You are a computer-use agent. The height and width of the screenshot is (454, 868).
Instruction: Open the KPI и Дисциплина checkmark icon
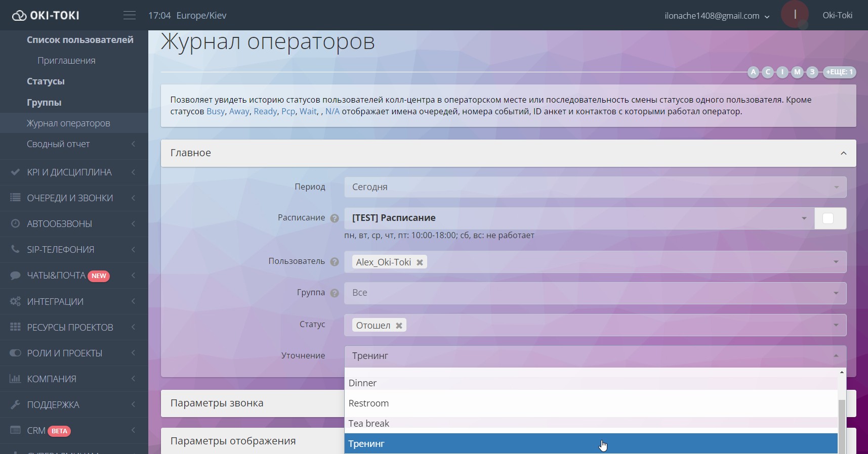pyautogui.click(x=15, y=172)
